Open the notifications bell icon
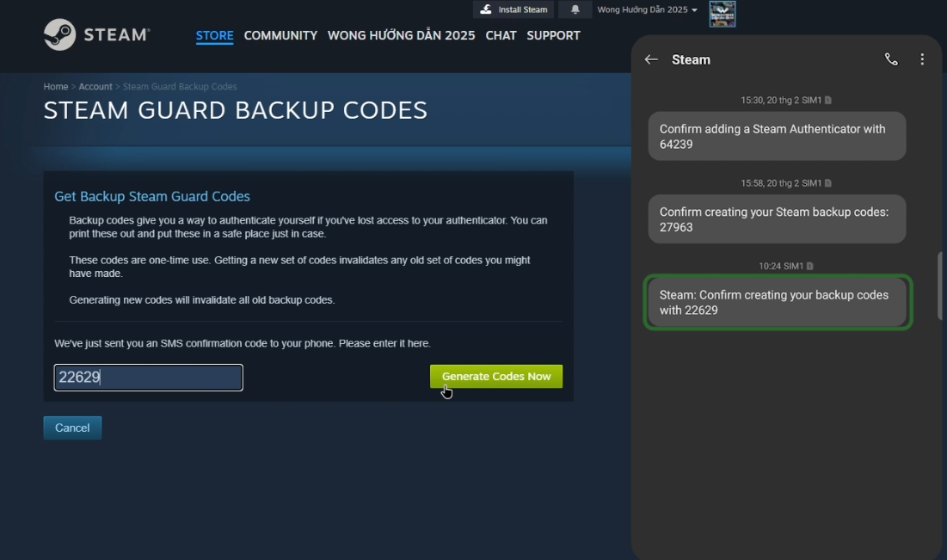This screenshot has height=560, width=947. pos(575,9)
